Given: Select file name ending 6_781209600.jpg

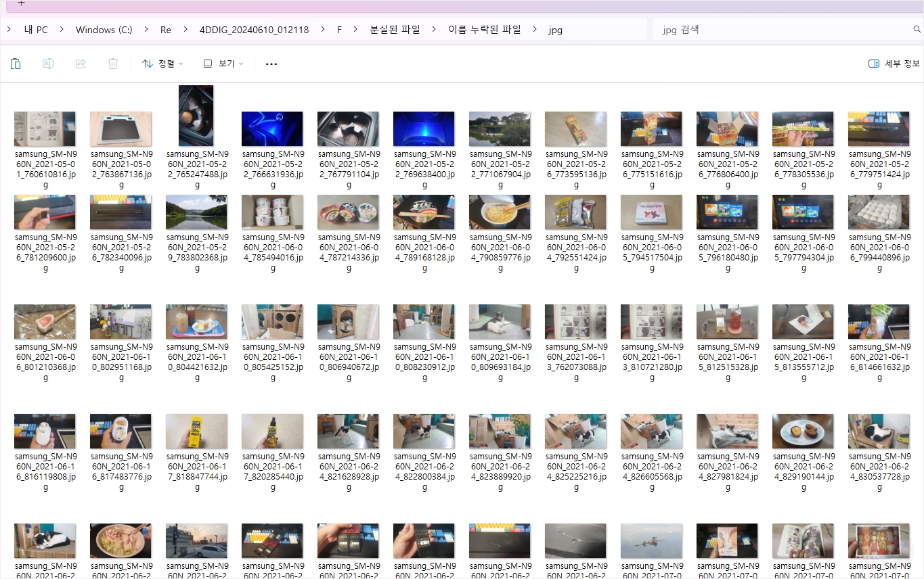Looking at the screenshot, I should coord(45,252).
